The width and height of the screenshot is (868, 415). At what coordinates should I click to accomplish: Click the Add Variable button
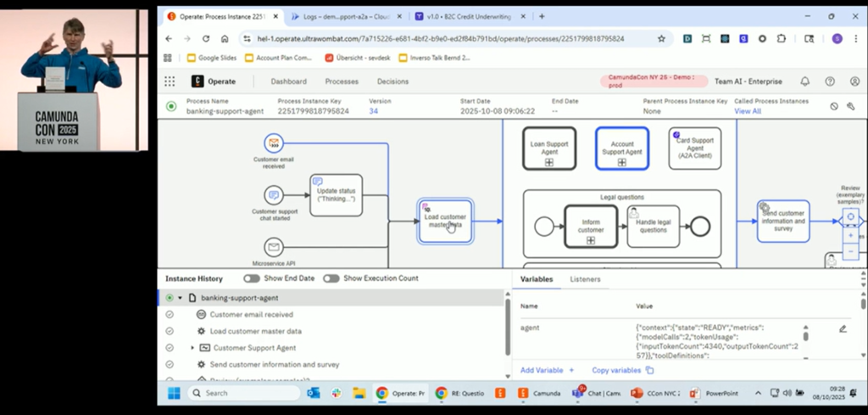pos(547,370)
